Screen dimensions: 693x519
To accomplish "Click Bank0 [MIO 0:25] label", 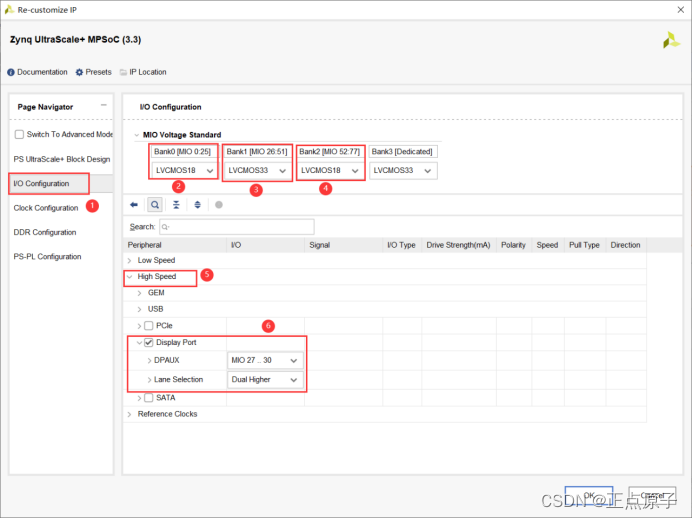I will coord(183,152).
